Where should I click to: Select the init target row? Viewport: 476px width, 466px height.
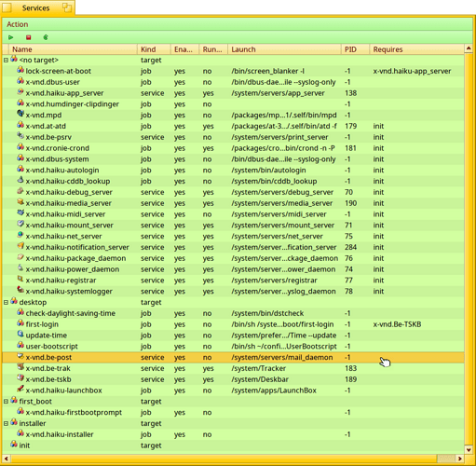click(233, 445)
